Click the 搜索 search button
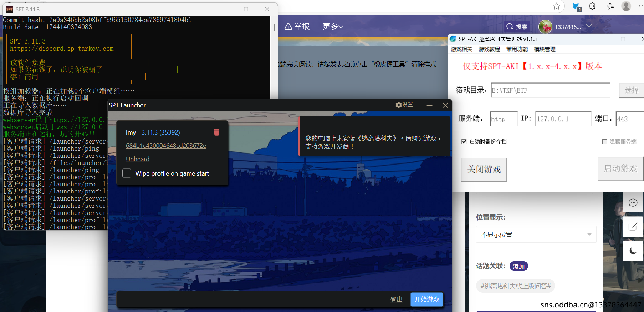The width and height of the screenshot is (644, 312). point(517,27)
